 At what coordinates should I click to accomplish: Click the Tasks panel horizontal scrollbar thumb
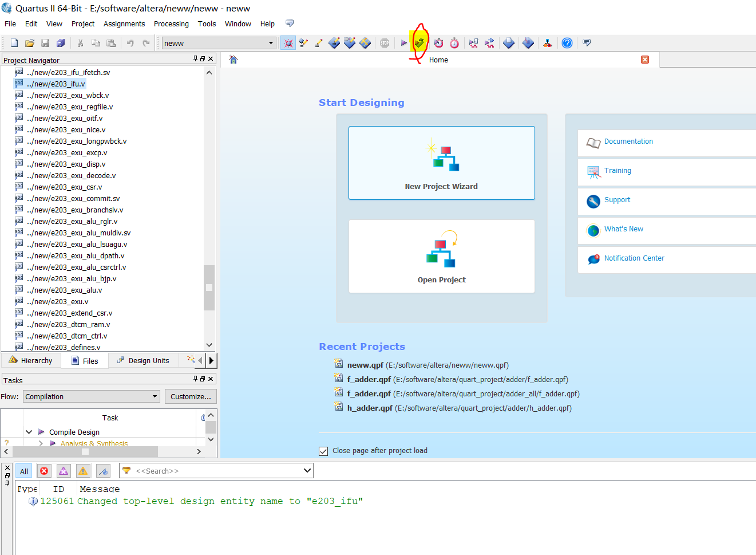click(x=85, y=451)
